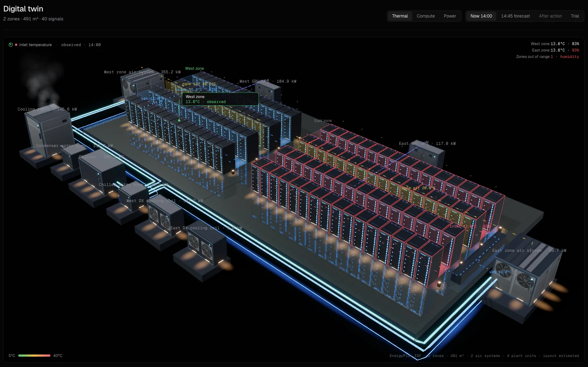Screen dimensions: 588x367
Task: Click the East zone 'zone air 20.6°C' label
Action: 418,188
